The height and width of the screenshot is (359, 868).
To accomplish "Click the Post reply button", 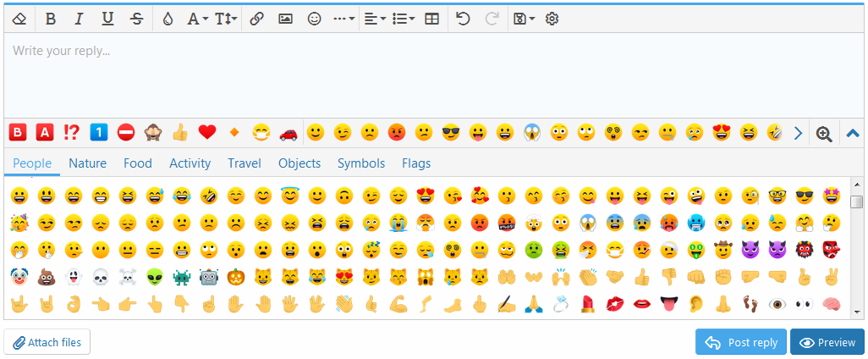I will 741,342.
